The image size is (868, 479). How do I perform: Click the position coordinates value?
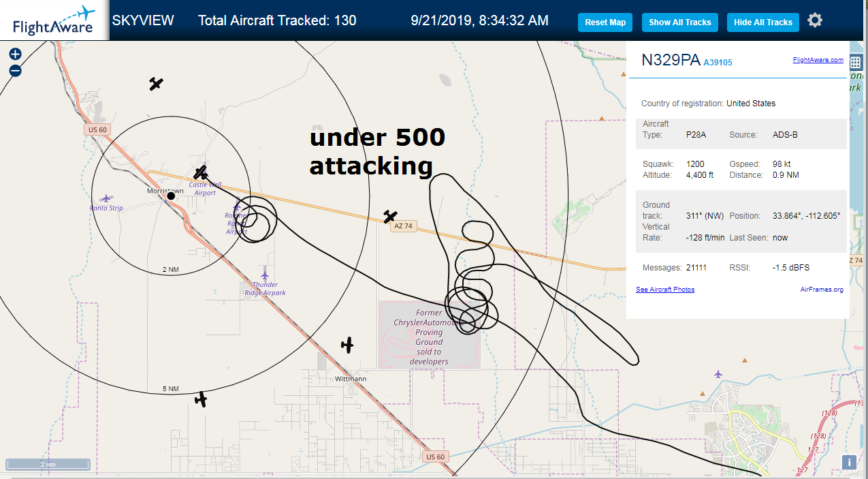tap(806, 216)
